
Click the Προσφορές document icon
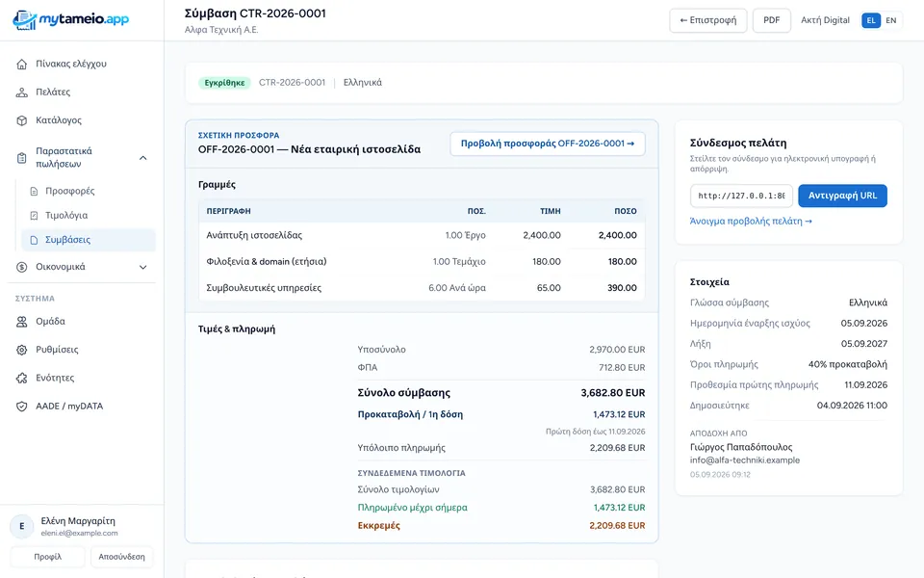coord(35,191)
